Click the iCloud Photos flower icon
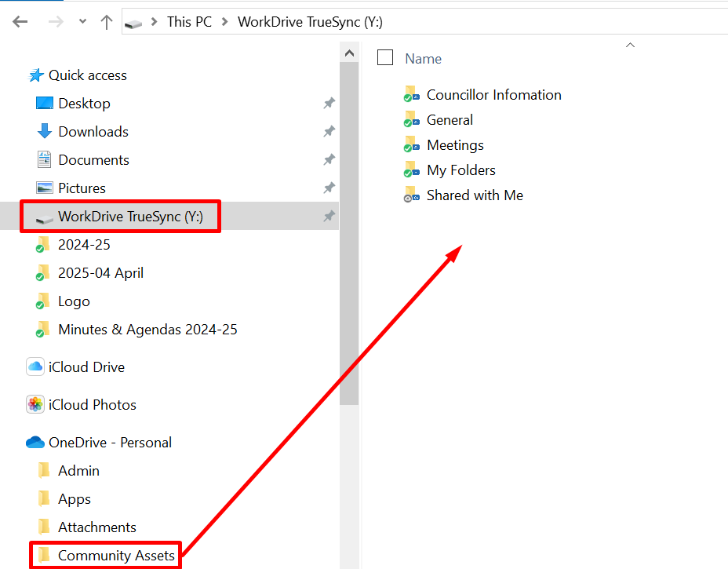Screen dimensions: 728x569 pyautogui.click(x=35, y=404)
